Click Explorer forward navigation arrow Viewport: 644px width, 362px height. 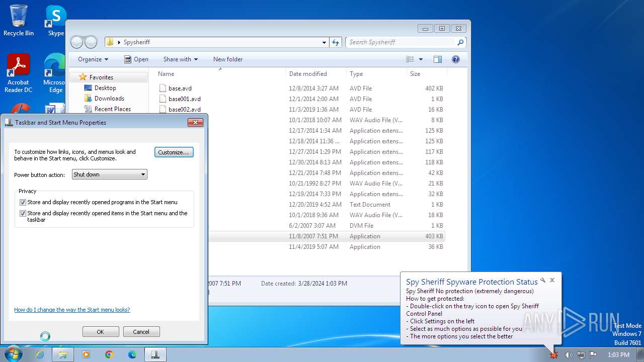click(x=91, y=42)
